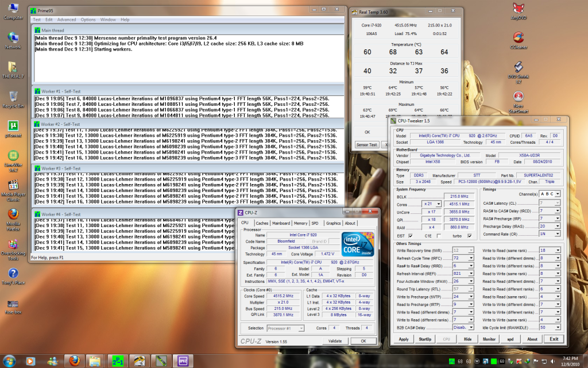Click the Core Voltage 1.472 V value
Screen dimensions: 588x368
[x=328, y=254]
